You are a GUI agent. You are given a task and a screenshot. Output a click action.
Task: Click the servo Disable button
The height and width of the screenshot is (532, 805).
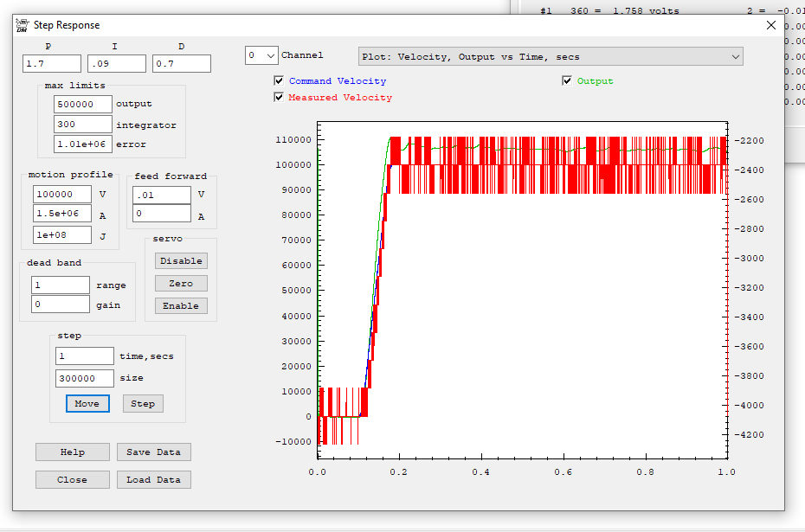click(x=181, y=260)
